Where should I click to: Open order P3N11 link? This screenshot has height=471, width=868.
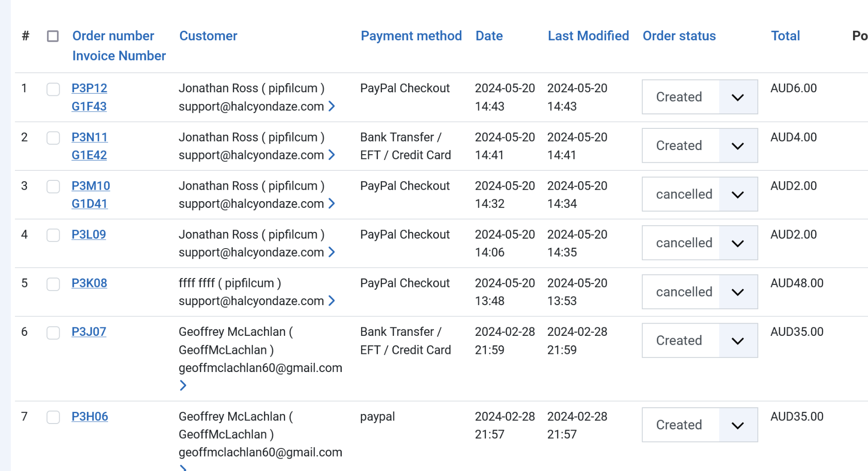click(90, 137)
